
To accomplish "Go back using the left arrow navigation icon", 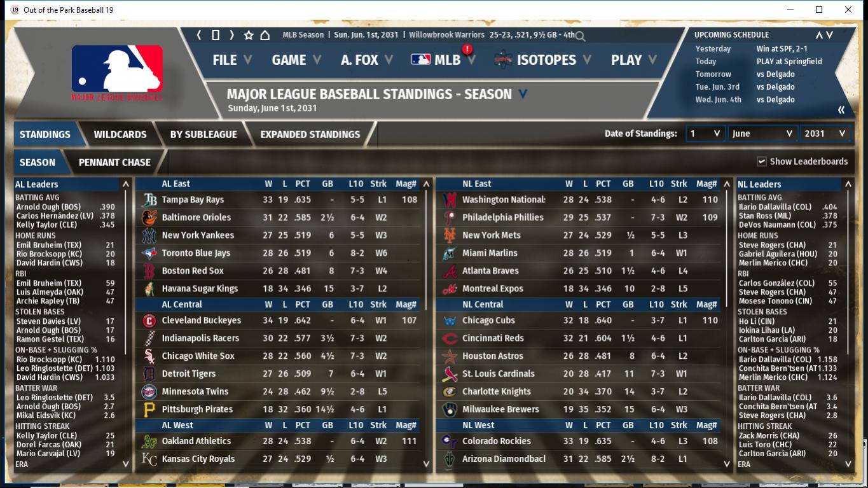I will 199,35.
